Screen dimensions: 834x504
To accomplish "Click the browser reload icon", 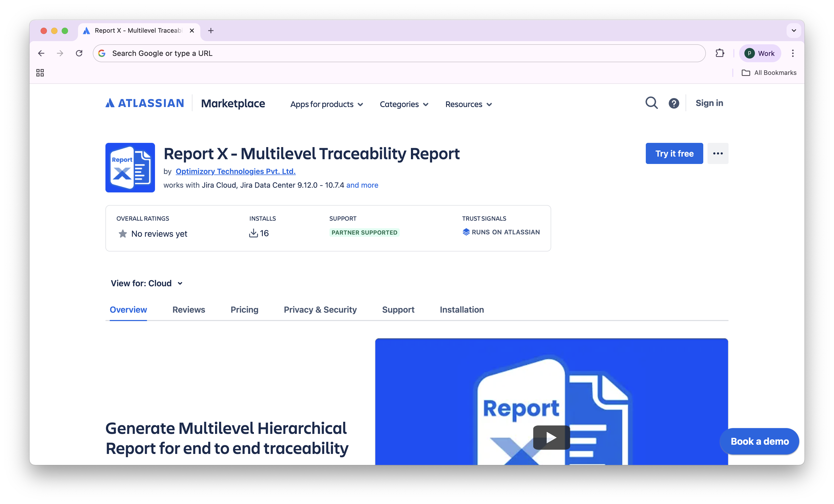I will (x=79, y=53).
